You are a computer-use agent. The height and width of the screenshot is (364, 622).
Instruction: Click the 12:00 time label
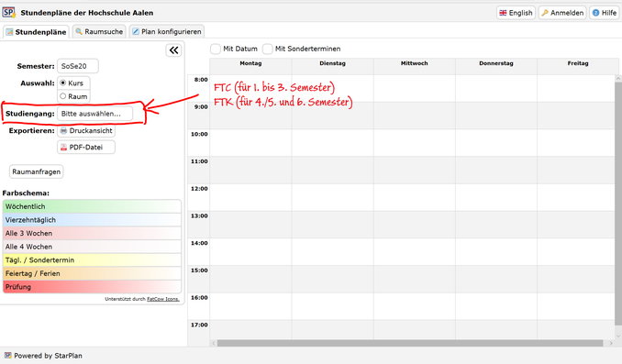pos(199,189)
